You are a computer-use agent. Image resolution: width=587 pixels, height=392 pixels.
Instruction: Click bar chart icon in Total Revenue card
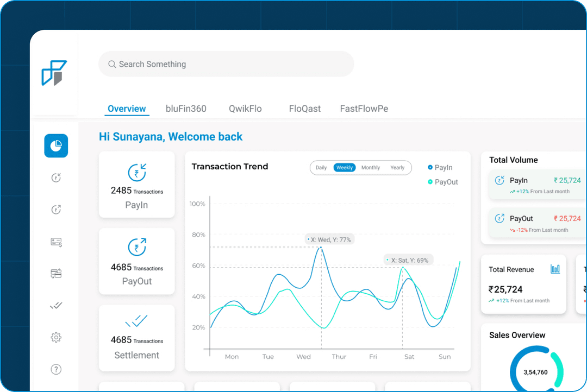click(x=555, y=269)
